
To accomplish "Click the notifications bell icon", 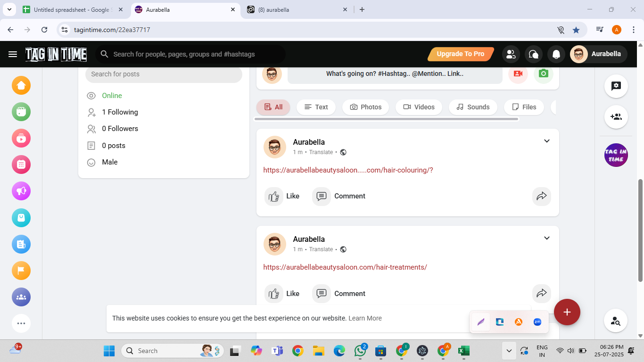I will coord(556,54).
